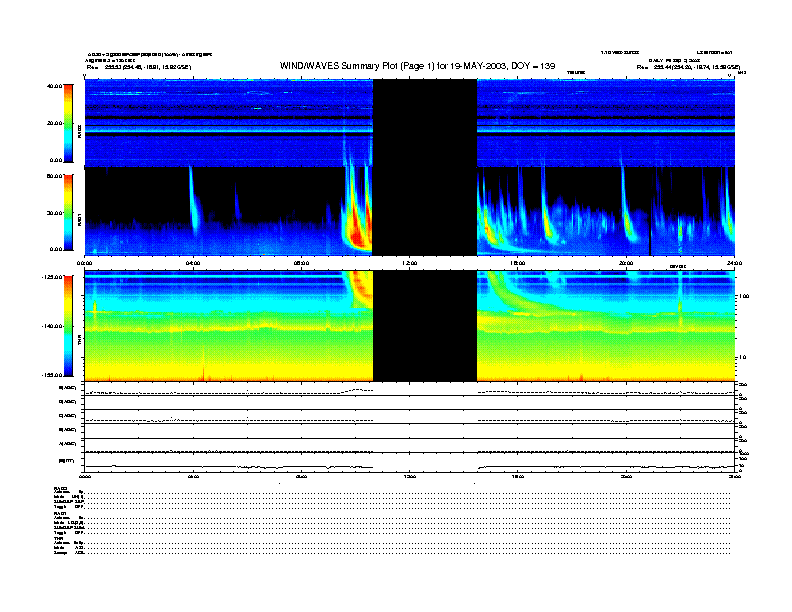Click the 20.00 label on RAD2 color scale
The image size is (792, 612).
click(55, 123)
